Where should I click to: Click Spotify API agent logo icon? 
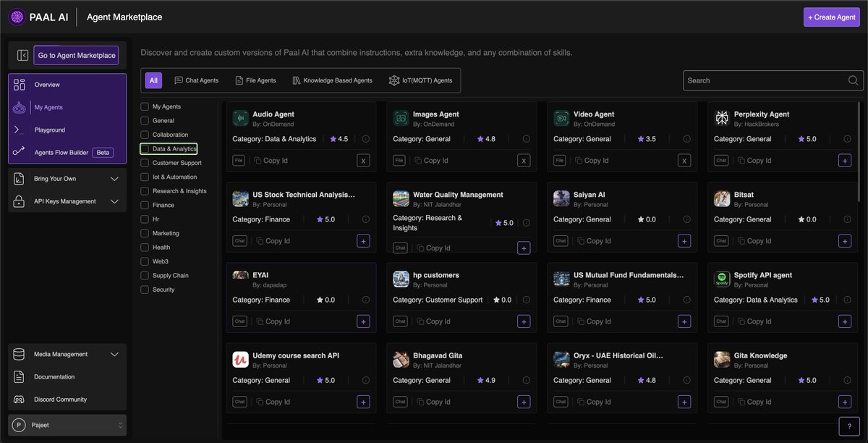point(722,279)
